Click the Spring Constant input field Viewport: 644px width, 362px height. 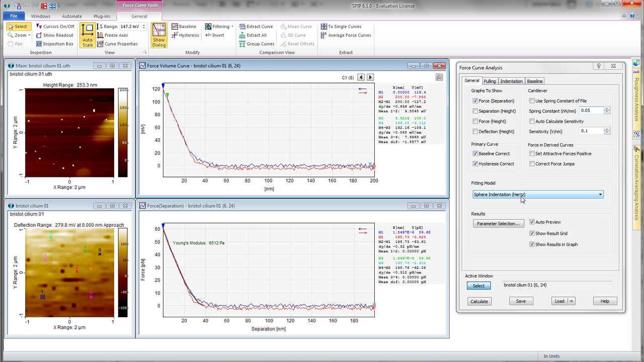point(591,111)
